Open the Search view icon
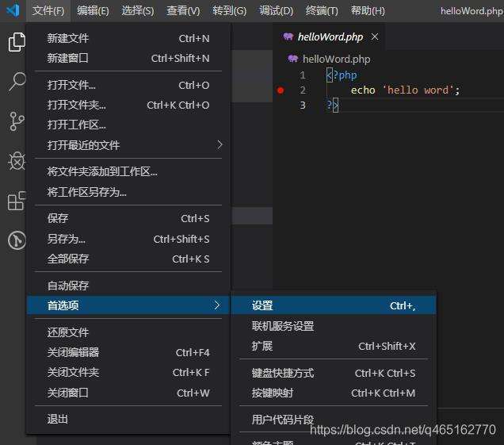 (17, 81)
